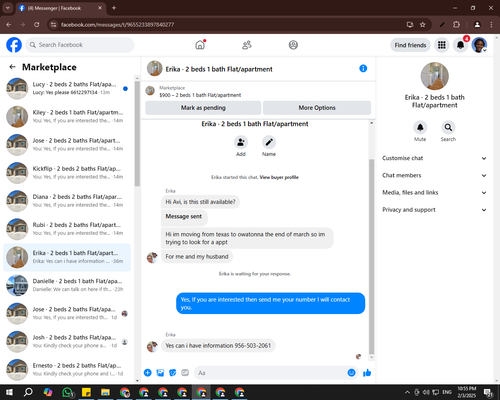Click the chat messages scrollbar

click(x=372, y=257)
